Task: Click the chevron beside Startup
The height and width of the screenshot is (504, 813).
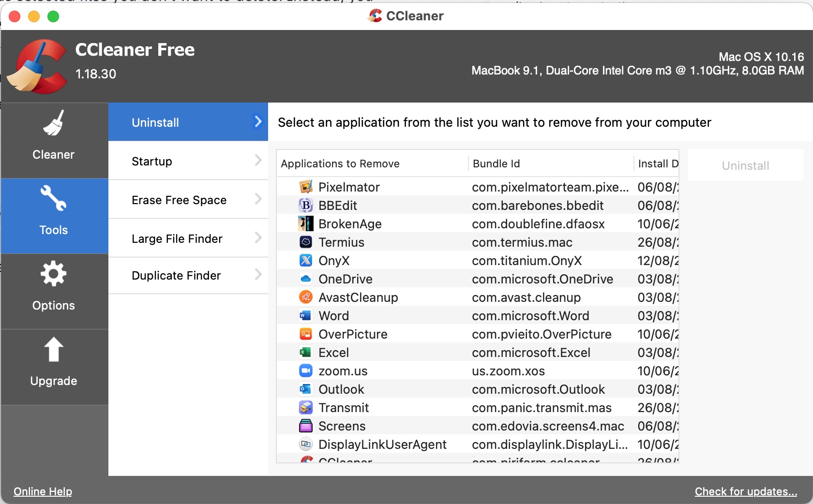Action: [x=258, y=160]
